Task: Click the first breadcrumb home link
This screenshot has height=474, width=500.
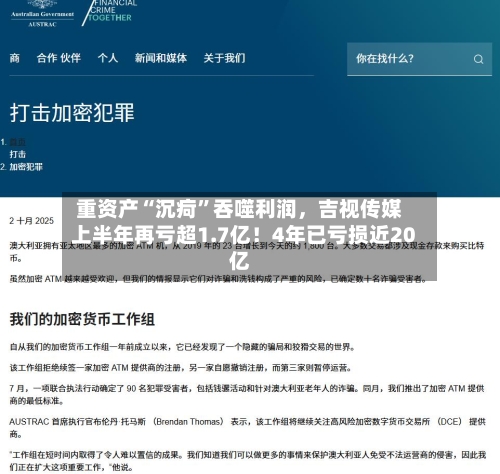Action: coord(17,142)
